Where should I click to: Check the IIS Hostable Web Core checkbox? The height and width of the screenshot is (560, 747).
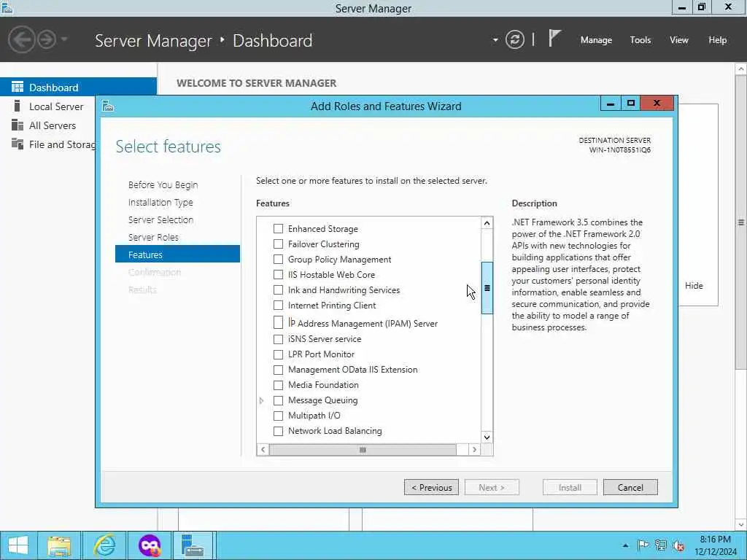tap(278, 275)
